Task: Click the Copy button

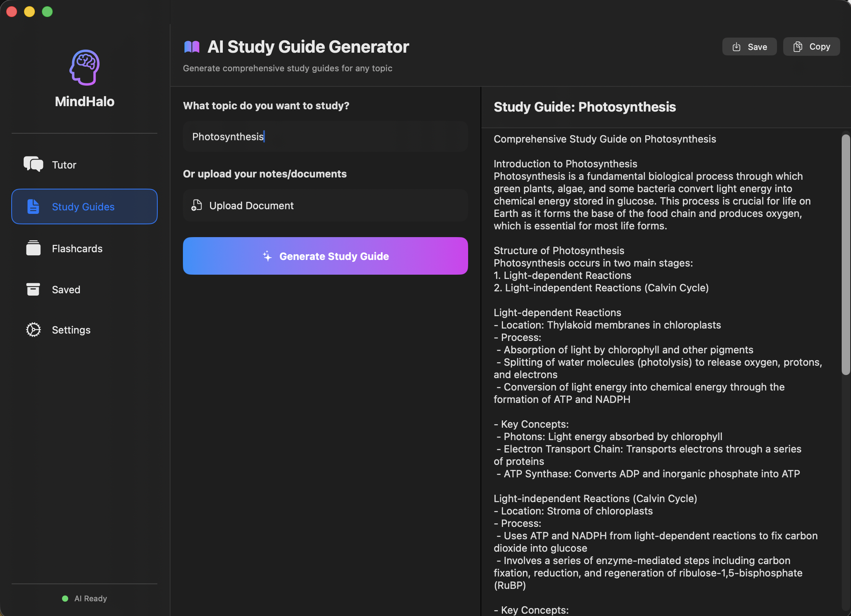Action: click(x=811, y=46)
